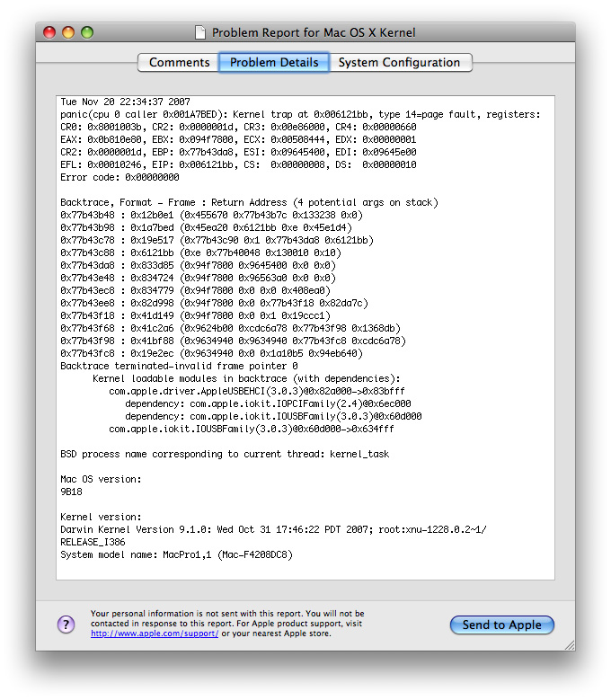Click the 'RELEASE_I386' text
This screenshot has width=611, height=700.
pos(93,542)
